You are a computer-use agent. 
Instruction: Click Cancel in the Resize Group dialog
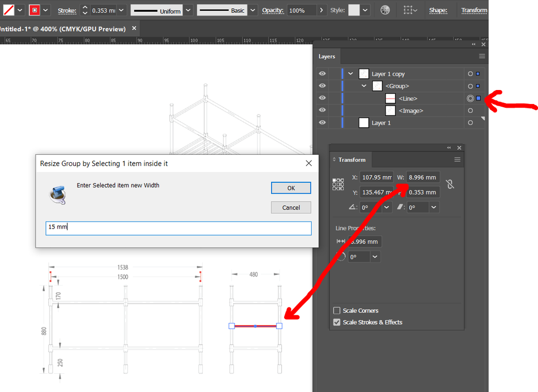[291, 208]
